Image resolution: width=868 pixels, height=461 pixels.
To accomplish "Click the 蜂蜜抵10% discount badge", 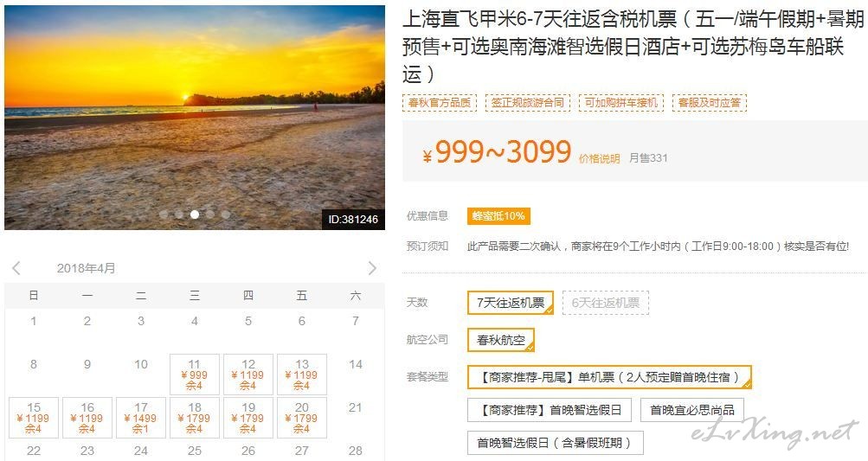I will (498, 216).
